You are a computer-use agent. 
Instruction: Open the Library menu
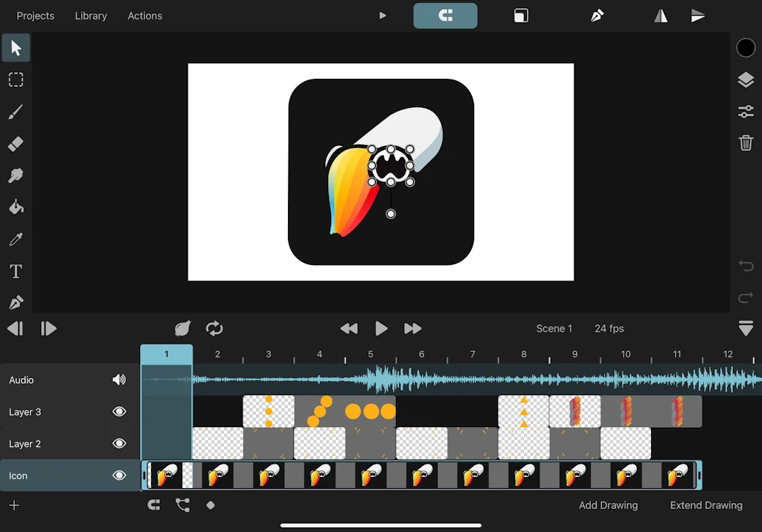91,16
